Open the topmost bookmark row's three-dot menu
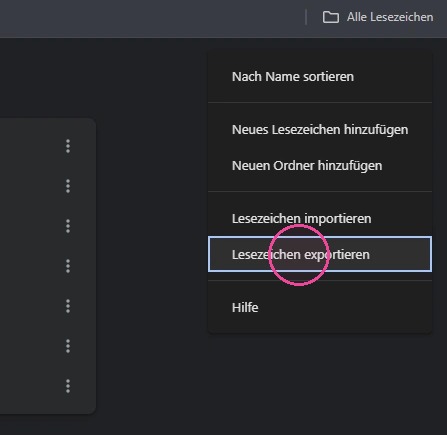 pyautogui.click(x=68, y=146)
